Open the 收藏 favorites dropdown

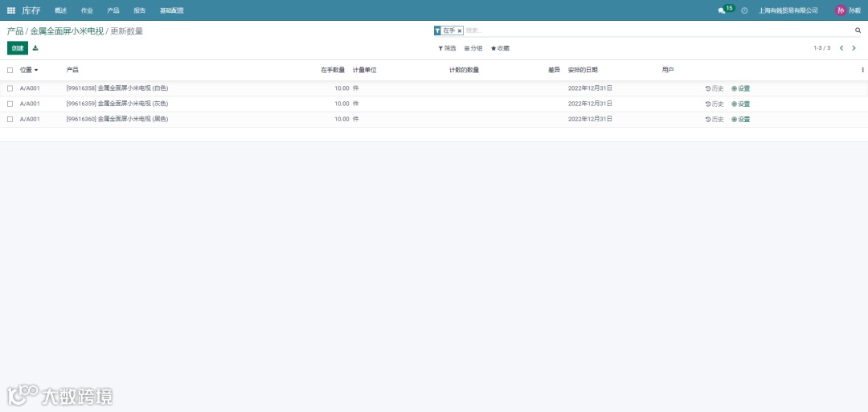click(501, 49)
